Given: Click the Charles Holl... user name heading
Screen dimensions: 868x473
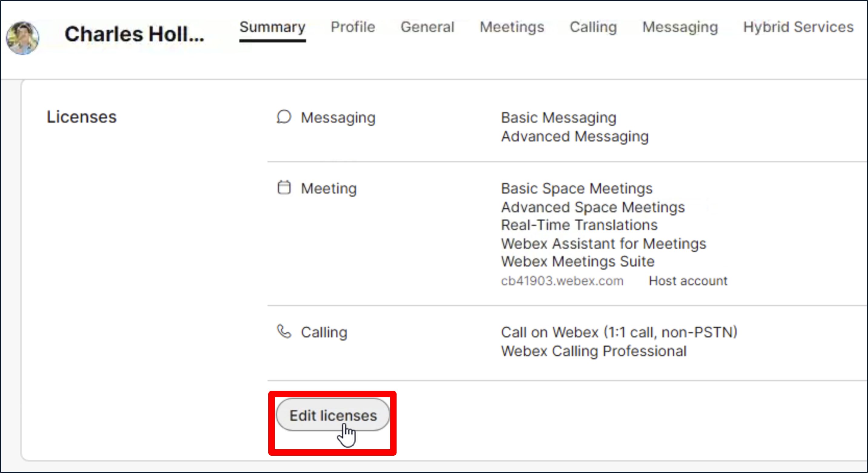Looking at the screenshot, I should click(x=134, y=34).
